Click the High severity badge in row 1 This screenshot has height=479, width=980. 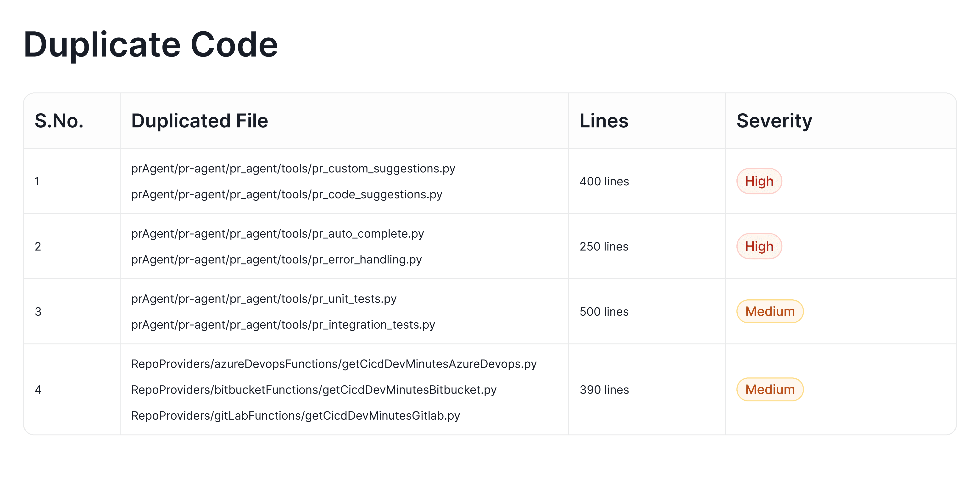pyautogui.click(x=759, y=181)
